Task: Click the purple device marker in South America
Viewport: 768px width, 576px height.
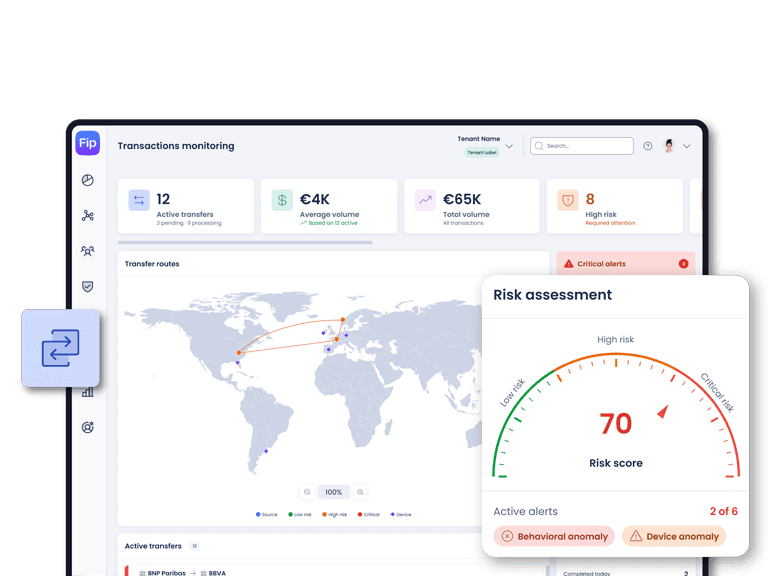Action: pyautogui.click(x=266, y=451)
